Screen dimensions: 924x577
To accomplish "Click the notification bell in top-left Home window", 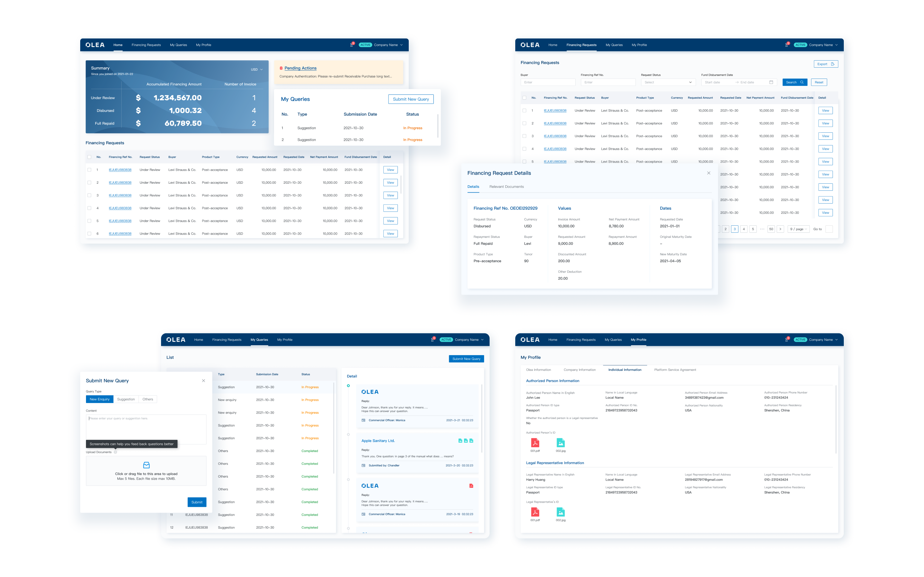I will (x=351, y=45).
